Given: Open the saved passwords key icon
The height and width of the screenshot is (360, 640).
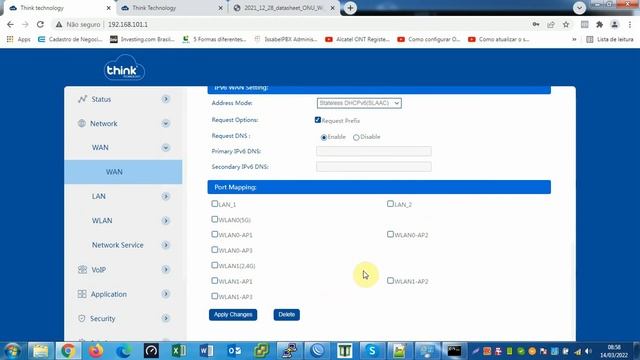Looking at the screenshot, I should 536,24.
